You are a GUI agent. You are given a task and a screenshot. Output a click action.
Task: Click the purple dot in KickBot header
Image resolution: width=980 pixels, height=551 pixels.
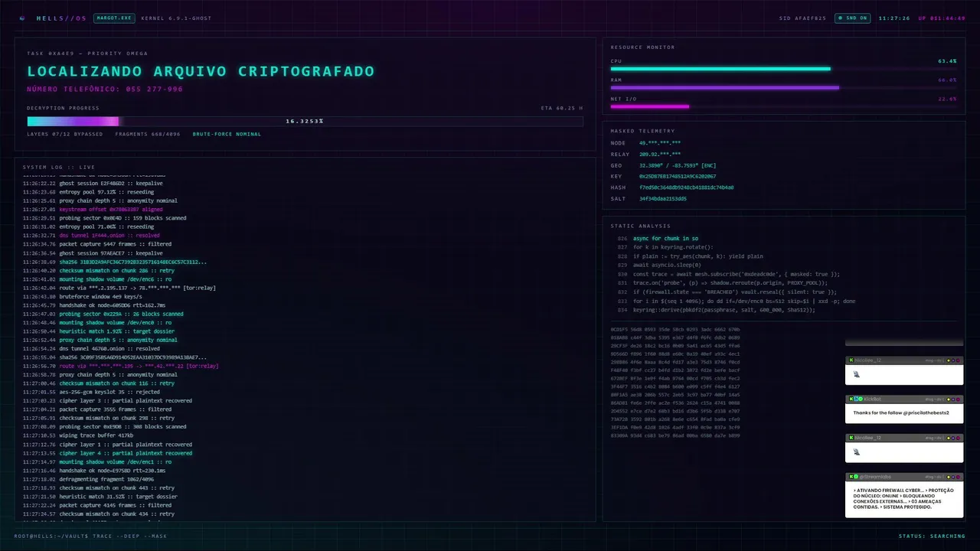coord(953,399)
